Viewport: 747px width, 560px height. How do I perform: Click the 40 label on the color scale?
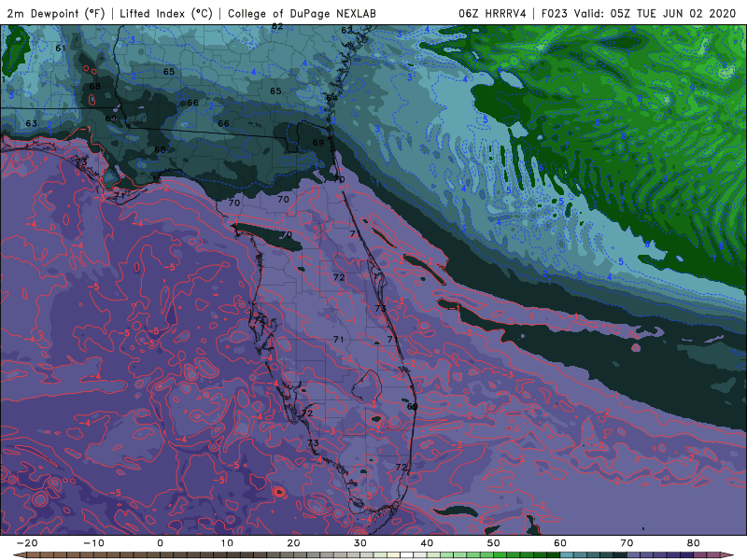427,543
